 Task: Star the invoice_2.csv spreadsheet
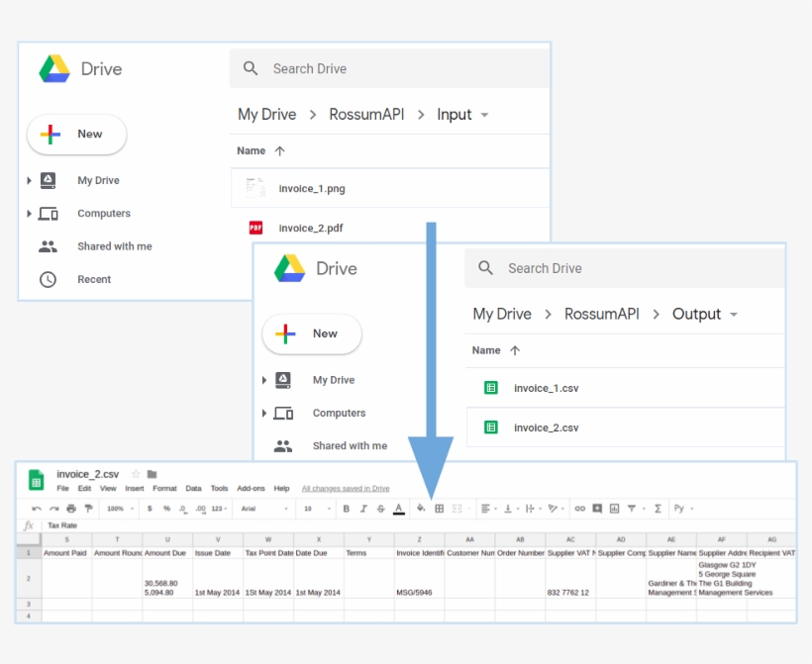coord(136,474)
